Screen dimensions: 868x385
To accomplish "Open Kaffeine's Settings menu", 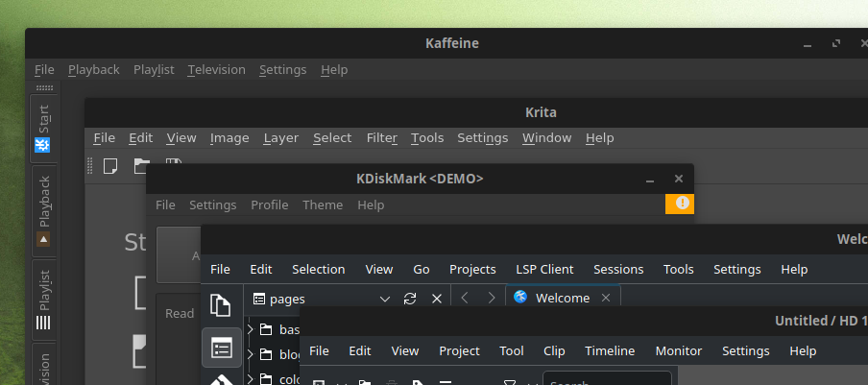I will pos(283,70).
